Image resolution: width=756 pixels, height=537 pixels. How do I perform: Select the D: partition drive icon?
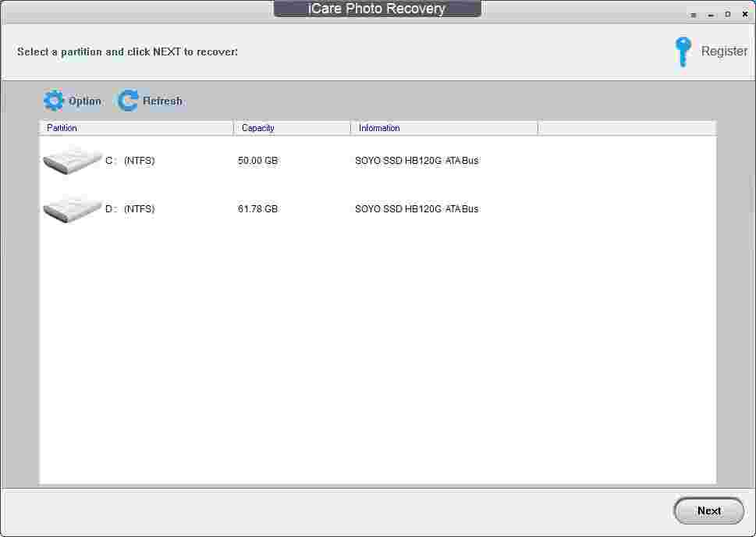coord(72,208)
